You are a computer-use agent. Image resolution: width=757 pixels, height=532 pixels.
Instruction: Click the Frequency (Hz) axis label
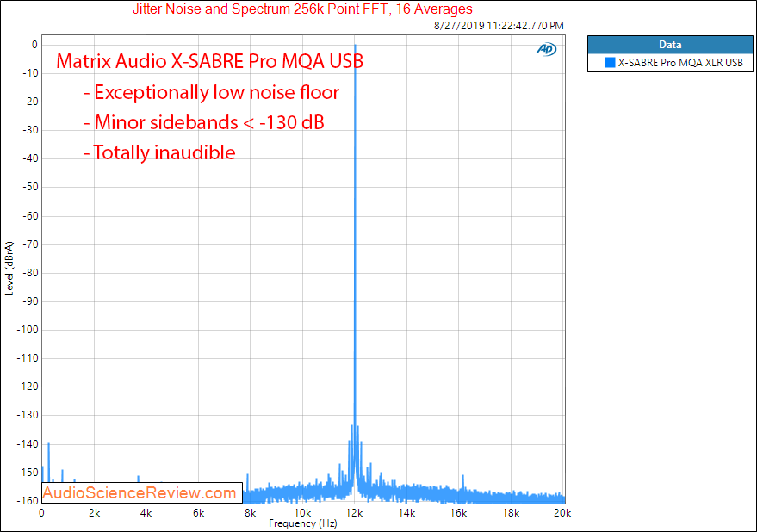[x=302, y=523]
